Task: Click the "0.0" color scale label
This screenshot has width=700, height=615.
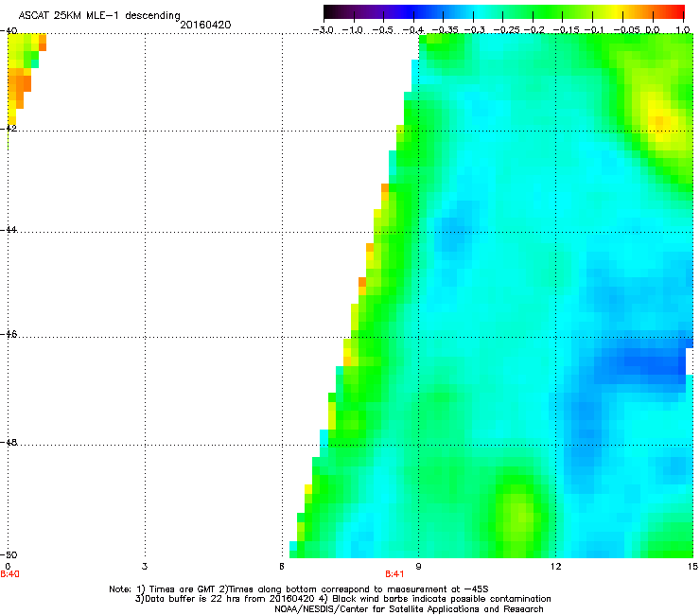Action: tap(653, 30)
